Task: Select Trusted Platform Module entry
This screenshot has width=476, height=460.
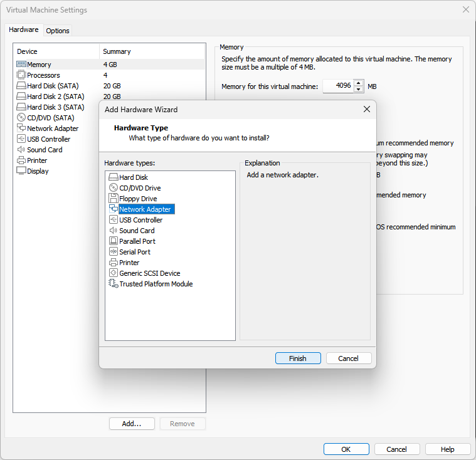Action: click(x=156, y=284)
